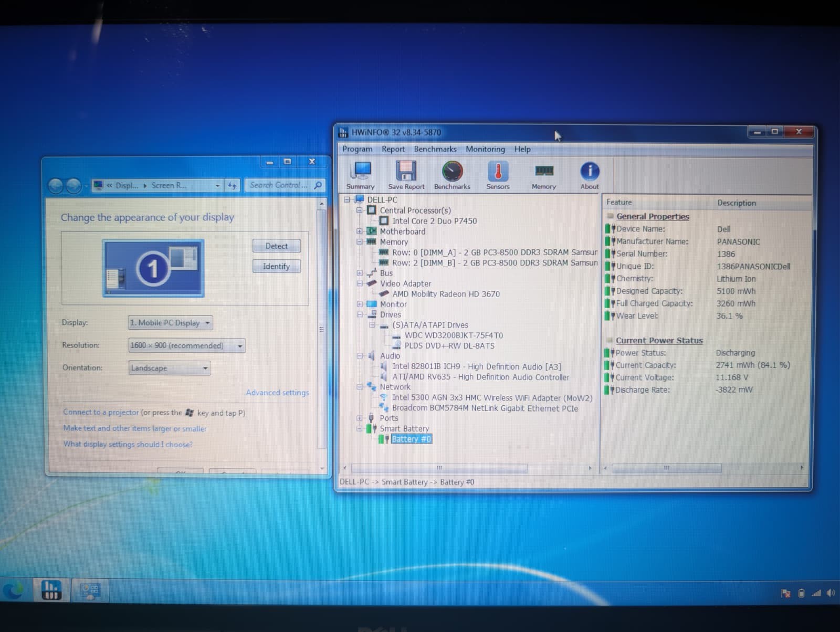Select the DELL-PC root tree node
The image size is (840, 632).
(x=382, y=200)
